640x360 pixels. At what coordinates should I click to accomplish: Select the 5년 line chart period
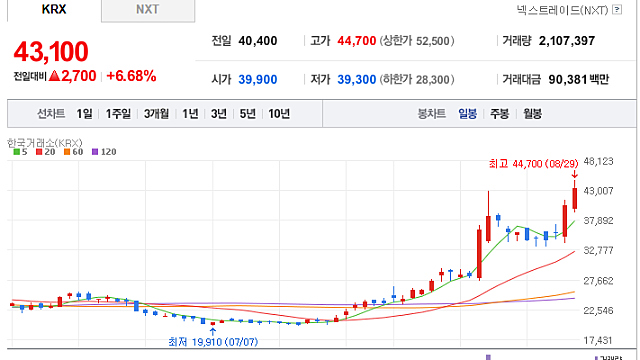tap(247, 113)
